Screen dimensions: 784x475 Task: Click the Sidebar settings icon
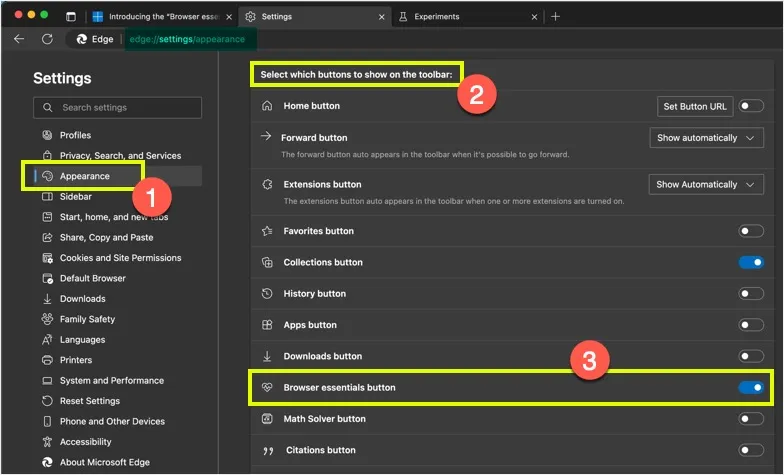(47, 196)
